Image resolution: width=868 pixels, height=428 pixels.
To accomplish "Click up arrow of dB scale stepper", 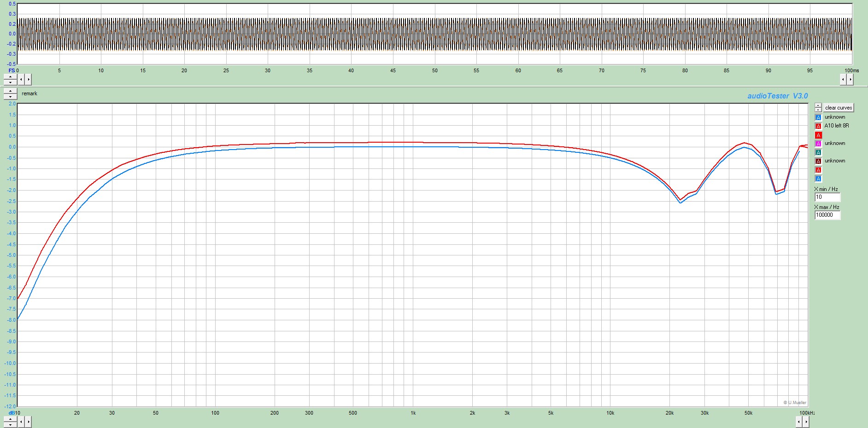I will [10, 419].
